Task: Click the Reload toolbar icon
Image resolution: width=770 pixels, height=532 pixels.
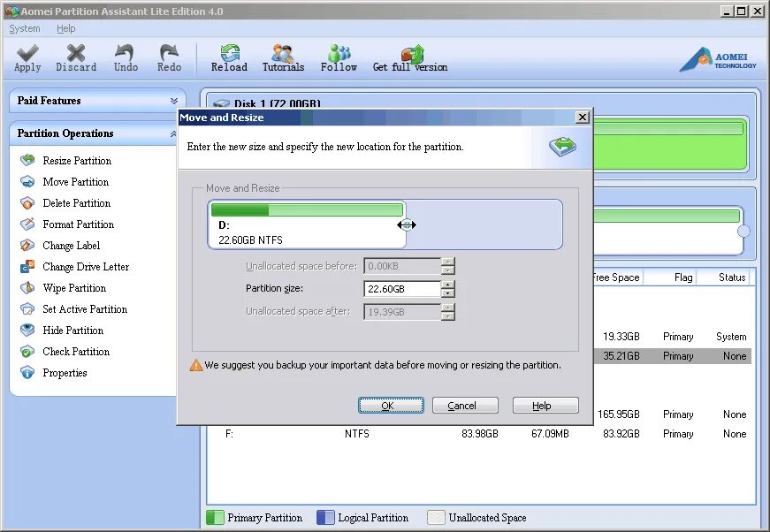Action: (230, 52)
